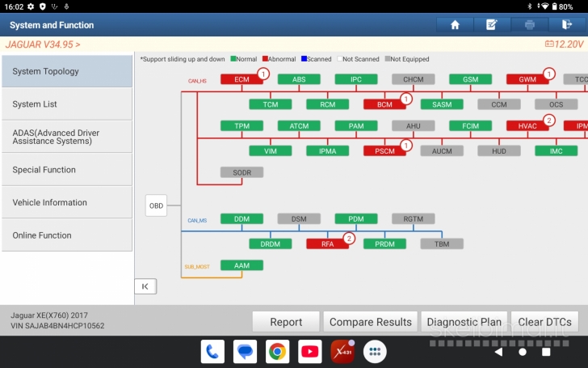
Task: Click the print icon in header
Action: (x=529, y=25)
